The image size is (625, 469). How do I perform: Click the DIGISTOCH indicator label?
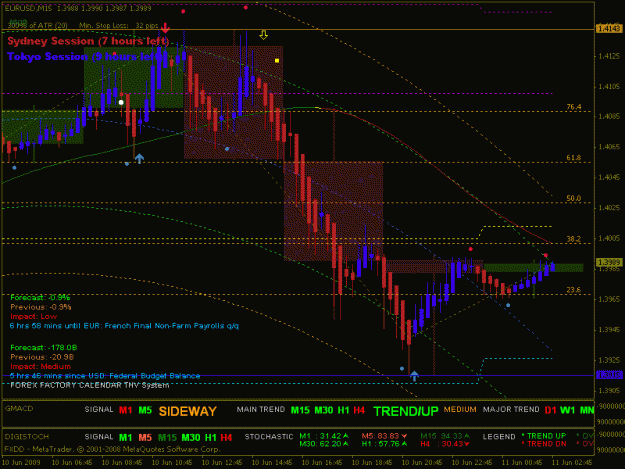[27, 437]
